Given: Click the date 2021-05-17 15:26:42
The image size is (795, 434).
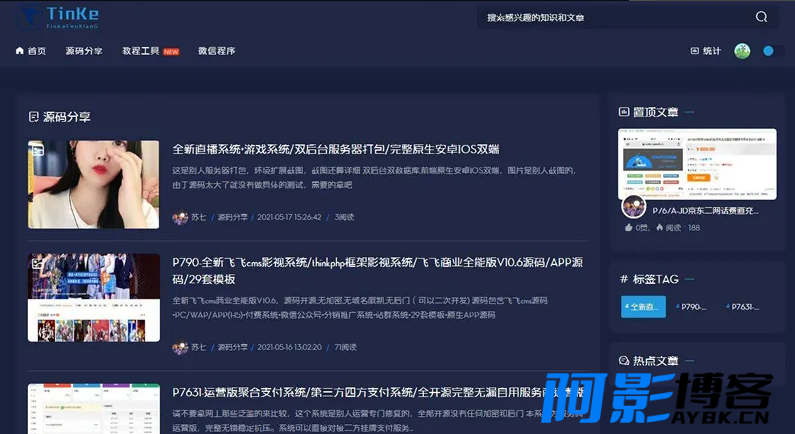Looking at the screenshot, I should click(x=290, y=217).
